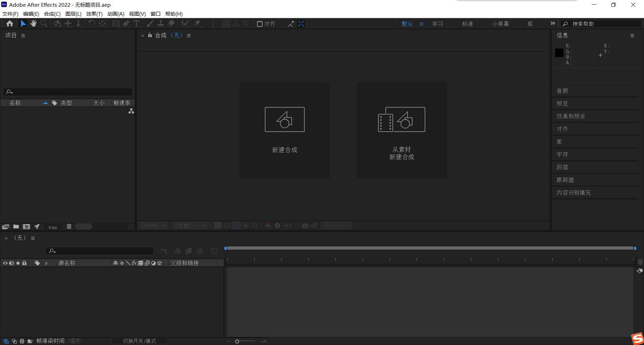The image size is (644, 345).
Task: Enable snapshot display in composition viewer
Action: coord(314,225)
